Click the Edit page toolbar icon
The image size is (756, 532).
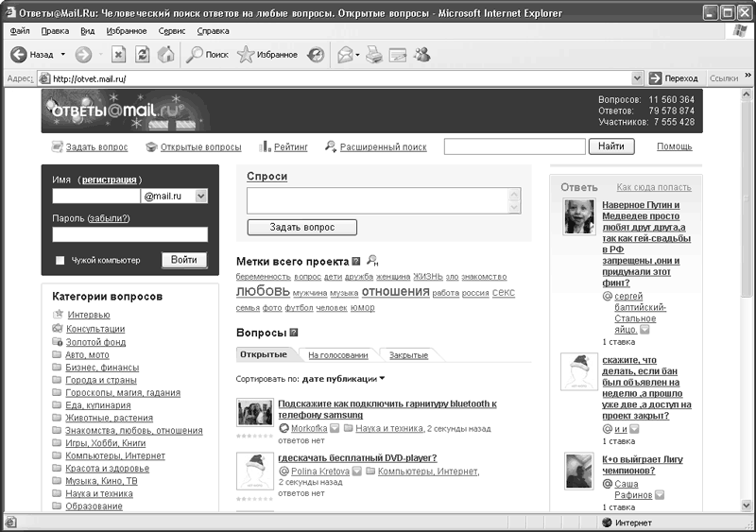398,55
